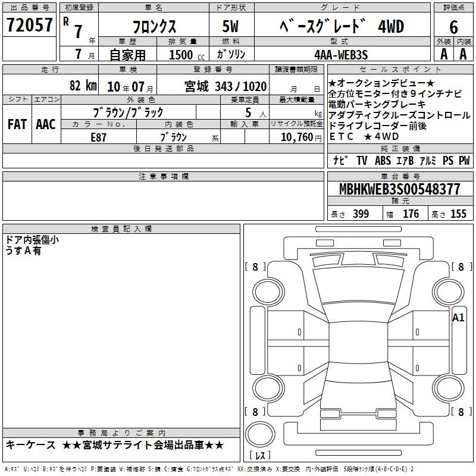Viewport: 476px width, 476px height.
Task: Click the car name フロンクス
Action: click(x=153, y=27)
